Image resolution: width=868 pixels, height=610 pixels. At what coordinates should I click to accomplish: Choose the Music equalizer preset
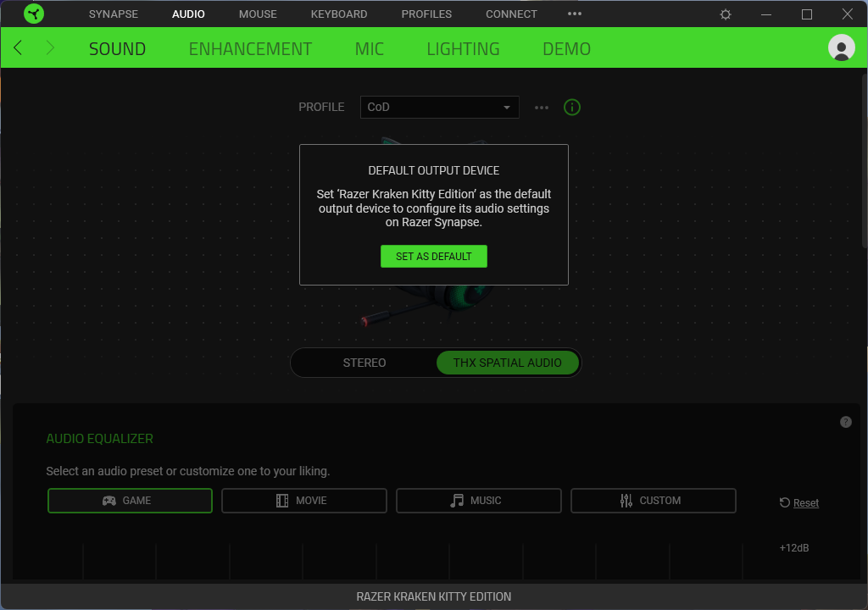[478, 501]
